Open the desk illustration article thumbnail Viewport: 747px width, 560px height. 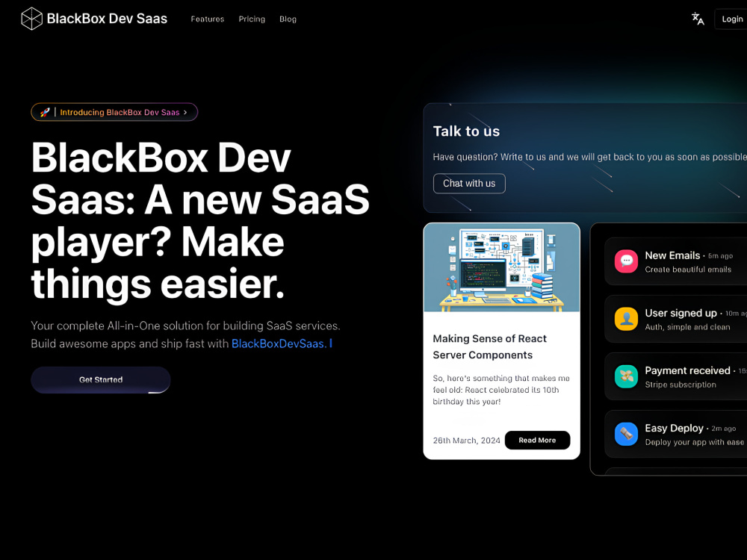pos(502,267)
